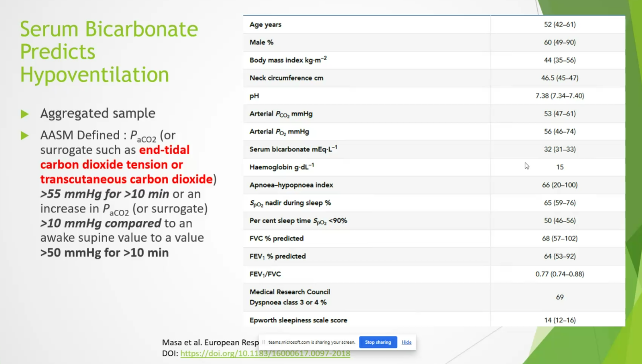
Task: Select the Age years table row label
Action: tap(265, 24)
